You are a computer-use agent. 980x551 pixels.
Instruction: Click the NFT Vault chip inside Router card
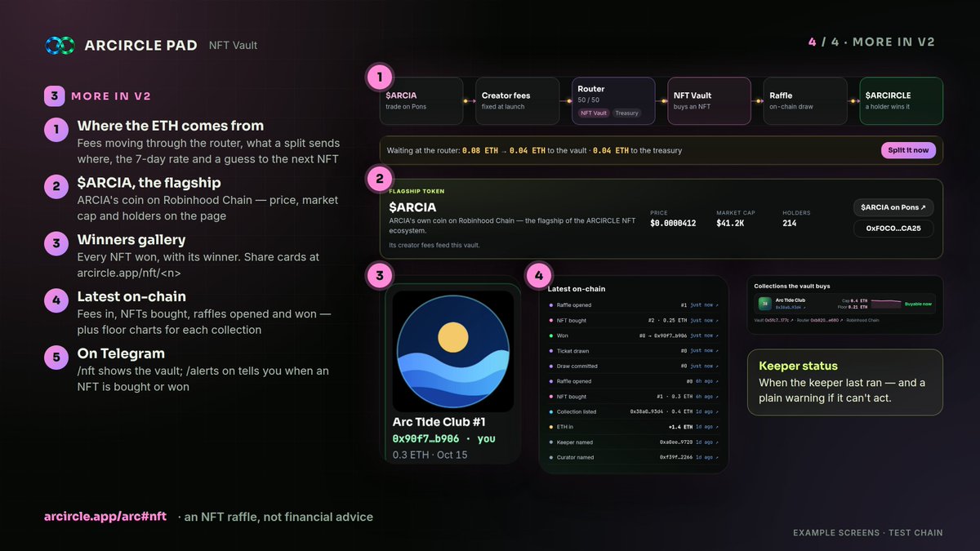tap(593, 113)
